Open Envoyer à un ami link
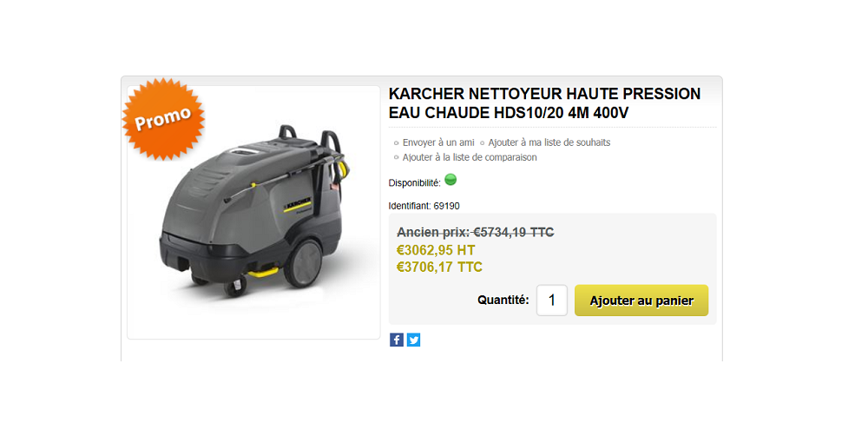Image resolution: width=868 pixels, height=443 pixels. pyautogui.click(x=438, y=142)
